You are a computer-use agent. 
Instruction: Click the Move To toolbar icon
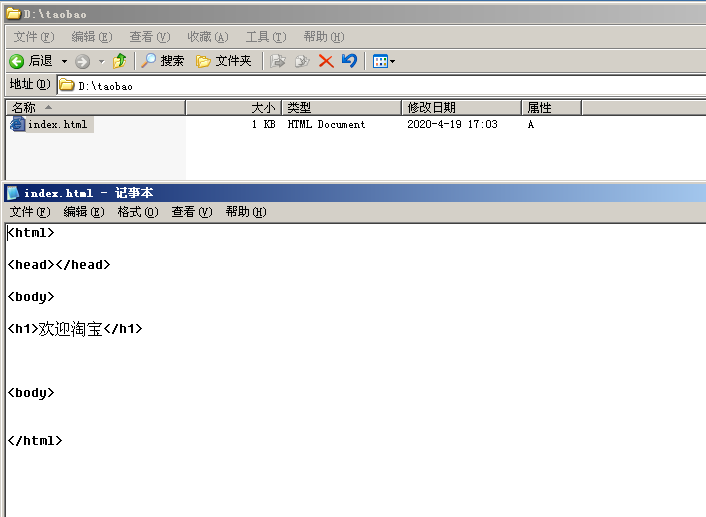(x=277, y=61)
